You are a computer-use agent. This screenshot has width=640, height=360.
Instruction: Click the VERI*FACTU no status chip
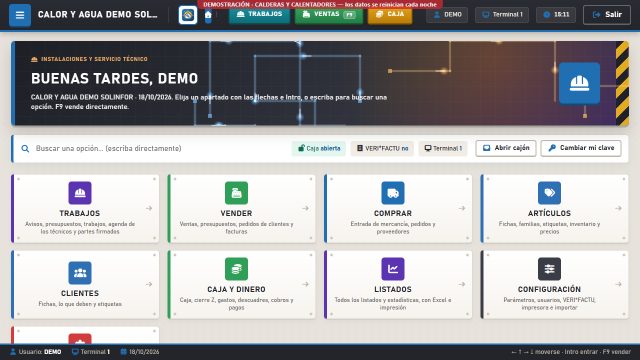point(382,149)
